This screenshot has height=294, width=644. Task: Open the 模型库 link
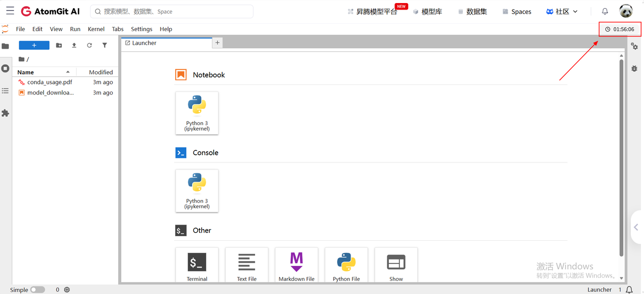tap(427, 11)
